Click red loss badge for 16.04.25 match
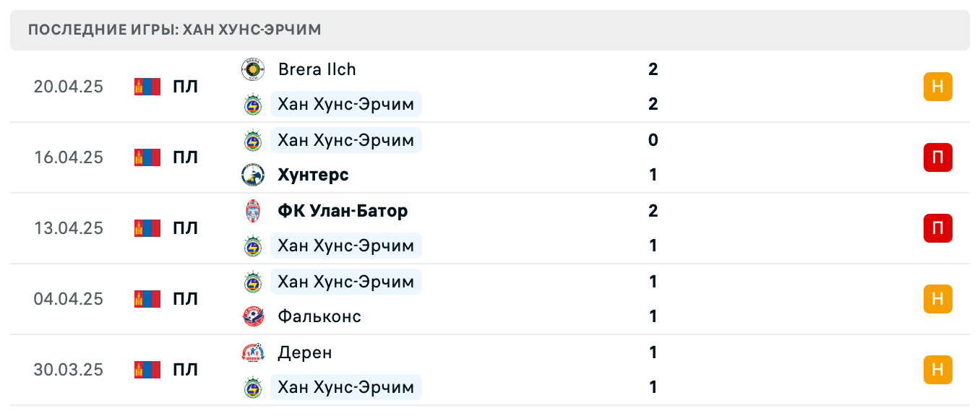Screen dimensions: 980x416 click(937, 157)
